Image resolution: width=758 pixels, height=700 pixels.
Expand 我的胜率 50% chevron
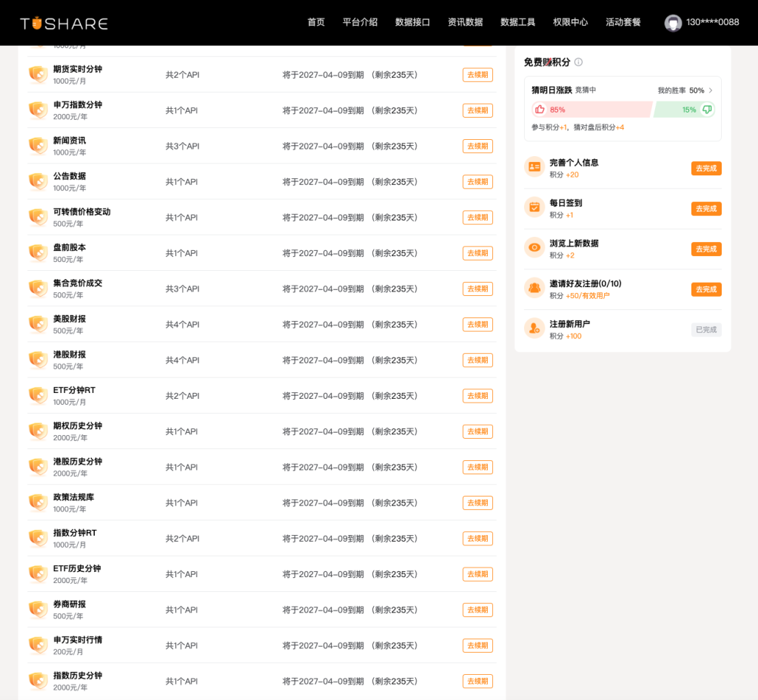click(710, 90)
